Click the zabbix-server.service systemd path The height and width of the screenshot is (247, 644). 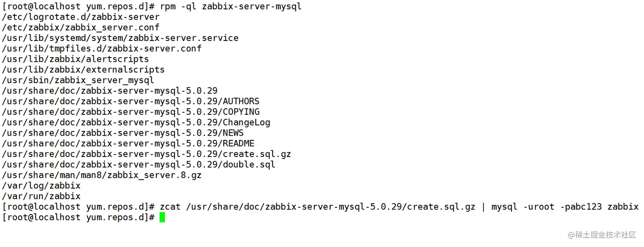pyautogui.click(x=120, y=38)
